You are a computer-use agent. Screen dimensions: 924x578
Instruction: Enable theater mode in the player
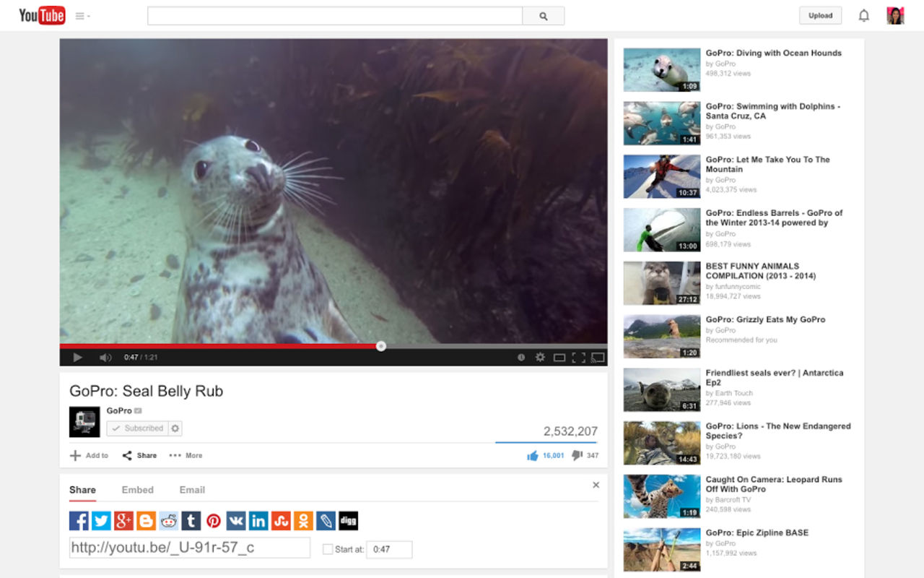tap(559, 357)
